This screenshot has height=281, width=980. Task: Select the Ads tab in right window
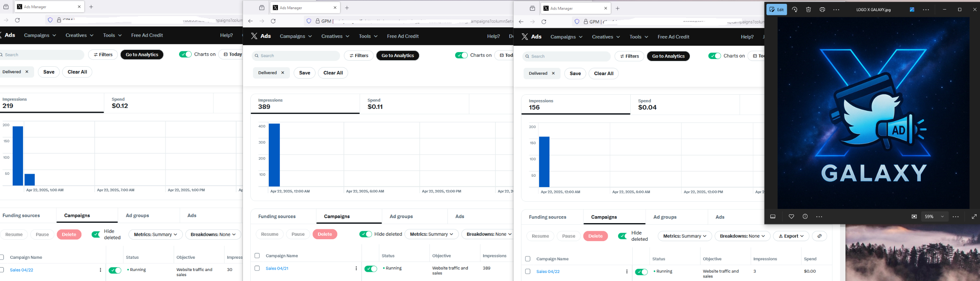(720, 217)
